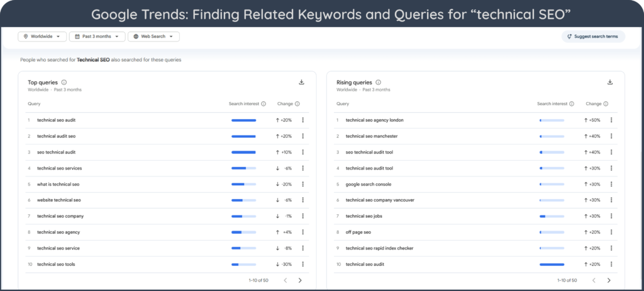The width and height of the screenshot is (644, 291).
Task: Click Search interest info icon in Top queries
Action: pos(264,104)
